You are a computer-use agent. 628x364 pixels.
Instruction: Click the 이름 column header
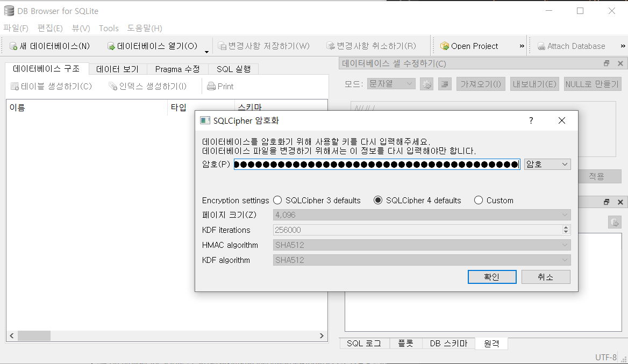pos(87,108)
